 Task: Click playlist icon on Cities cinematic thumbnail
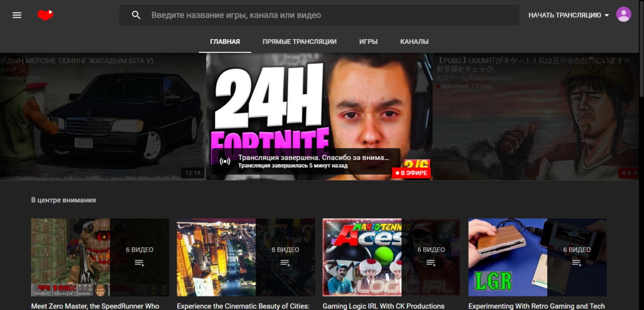tap(286, 263)
